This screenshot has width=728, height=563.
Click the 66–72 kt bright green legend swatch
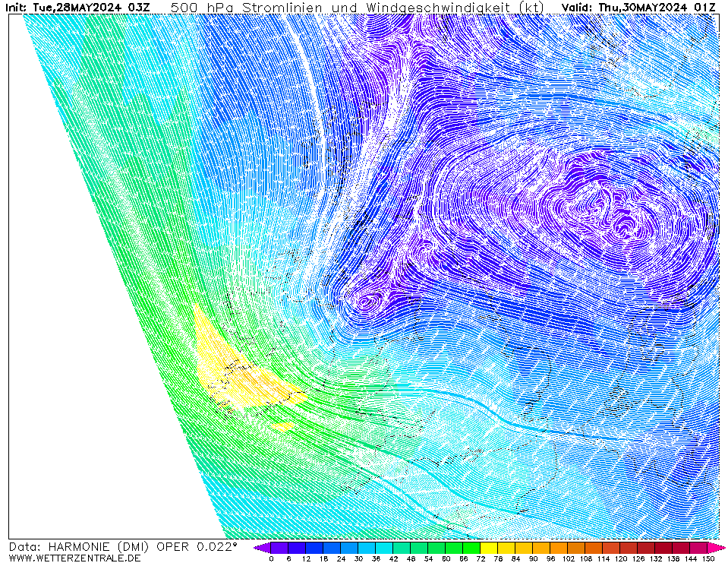[x=471, y=548]
